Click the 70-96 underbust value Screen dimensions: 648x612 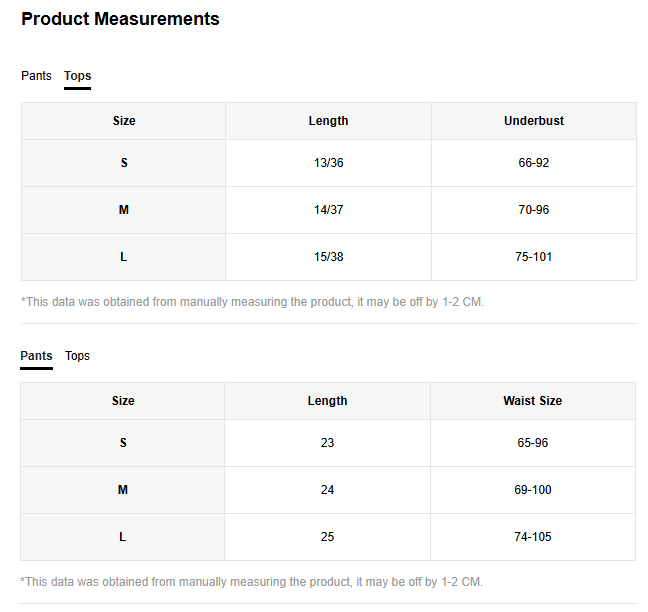tap(533, 210)
